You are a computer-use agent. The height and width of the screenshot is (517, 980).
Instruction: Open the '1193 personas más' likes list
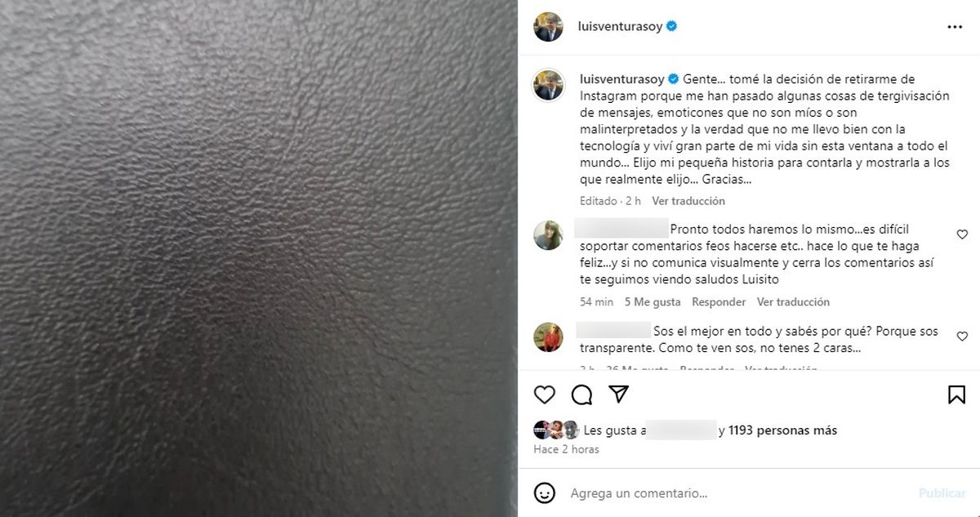click(782, 430)
